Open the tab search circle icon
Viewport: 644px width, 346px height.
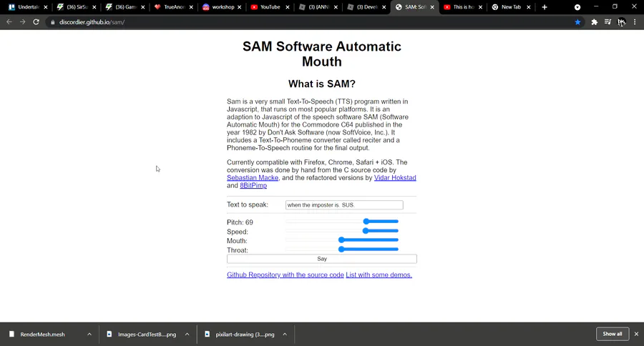coord(577,7)
